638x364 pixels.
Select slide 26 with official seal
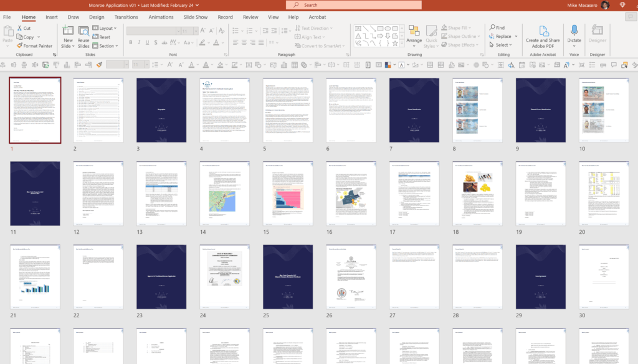[351, 277]
